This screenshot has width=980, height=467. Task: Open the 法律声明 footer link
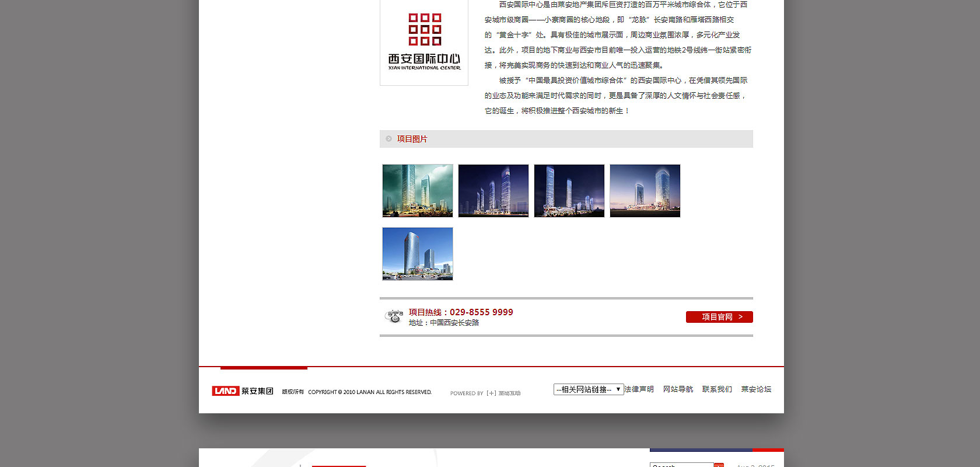pyautogui.click(x=639, y=389)
